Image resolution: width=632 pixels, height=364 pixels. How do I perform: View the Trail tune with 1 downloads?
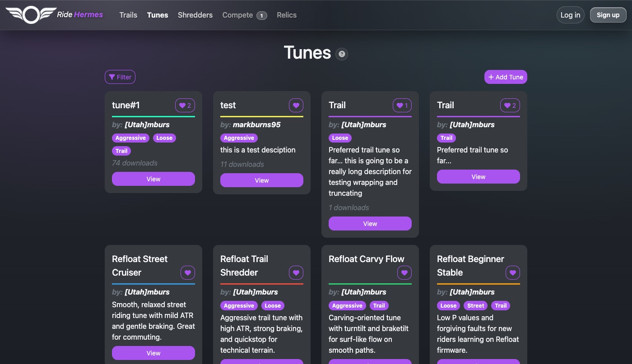tap(370, 224)
